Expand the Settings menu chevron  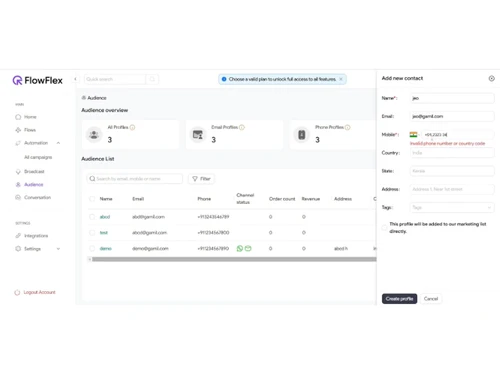[x=58, y=249]
